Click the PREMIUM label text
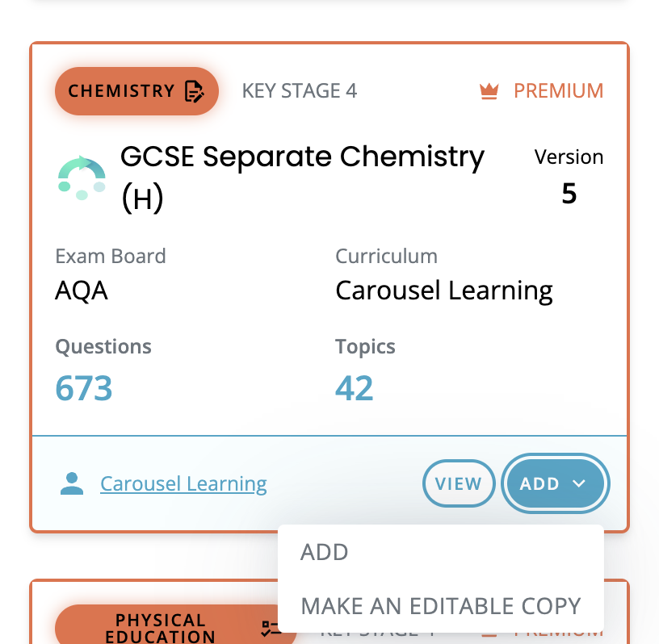The width and height of the screenshot is (659, 644). (x=559, y=91)
